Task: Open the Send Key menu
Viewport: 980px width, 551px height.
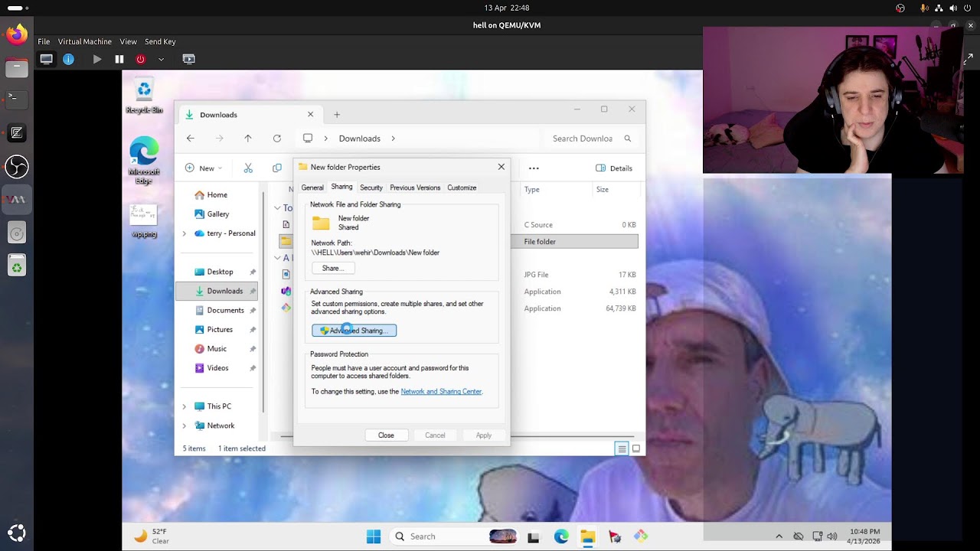Action: tap(160, 41)
